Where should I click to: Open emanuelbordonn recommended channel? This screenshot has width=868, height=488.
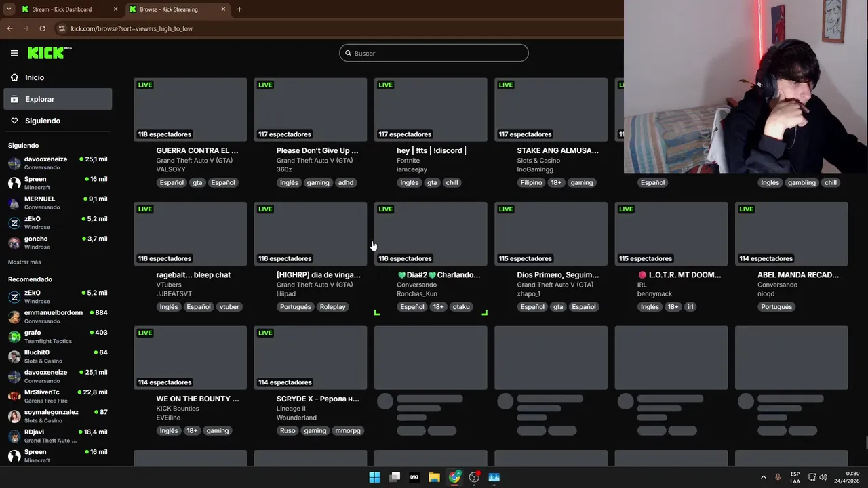click(x=58, y=317)
